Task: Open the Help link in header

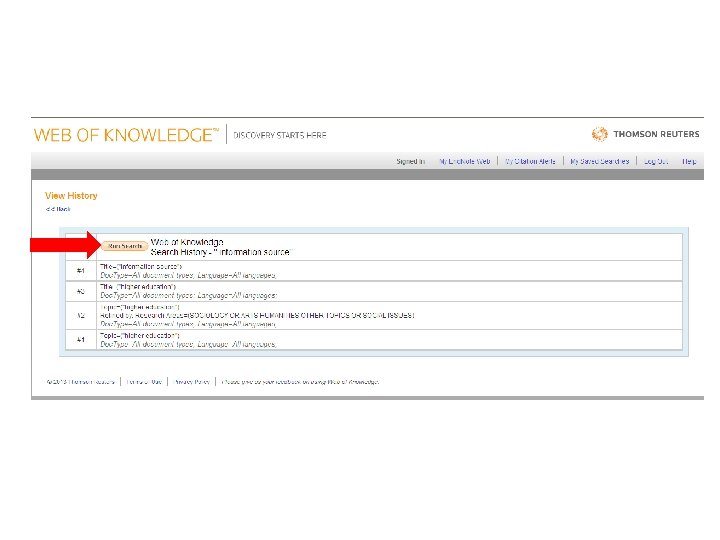Action: [x=689, y=161]
